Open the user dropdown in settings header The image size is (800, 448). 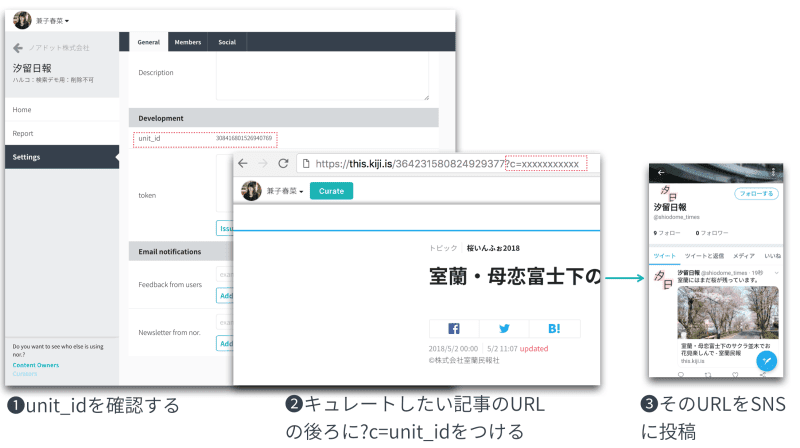53,21
